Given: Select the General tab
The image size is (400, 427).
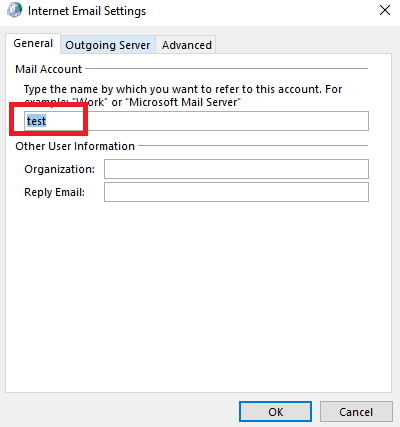Looking at the screenshot, I should [33, 43].
